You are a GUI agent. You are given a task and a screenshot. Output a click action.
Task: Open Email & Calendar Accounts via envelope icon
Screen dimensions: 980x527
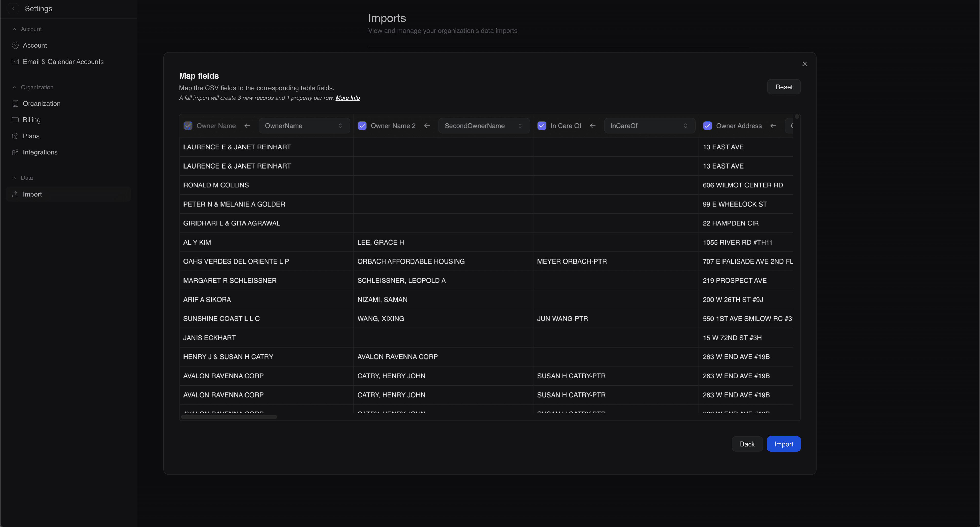[x=15, y=62]
